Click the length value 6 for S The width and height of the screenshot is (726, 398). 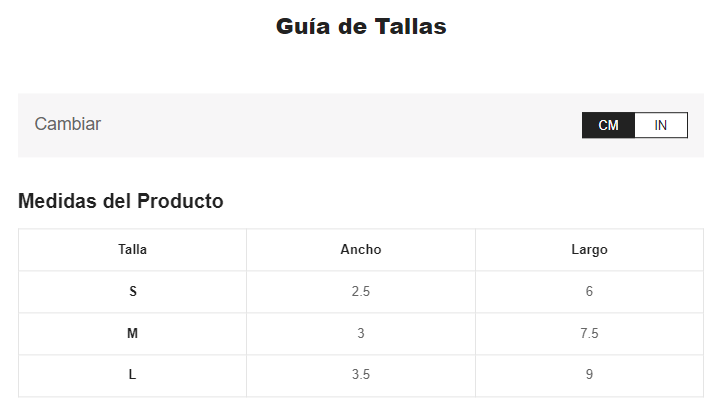(589, 292)
